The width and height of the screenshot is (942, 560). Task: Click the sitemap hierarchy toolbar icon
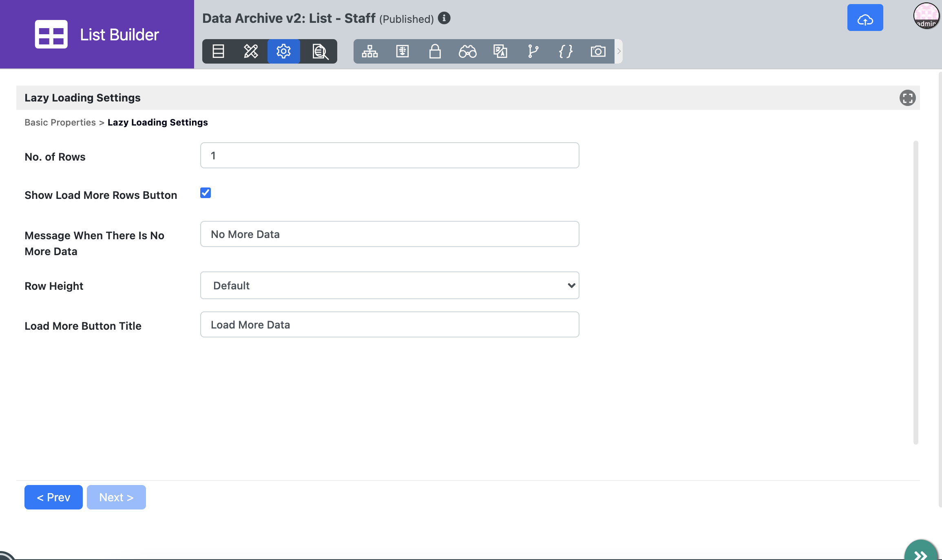(x=370, y=51)
